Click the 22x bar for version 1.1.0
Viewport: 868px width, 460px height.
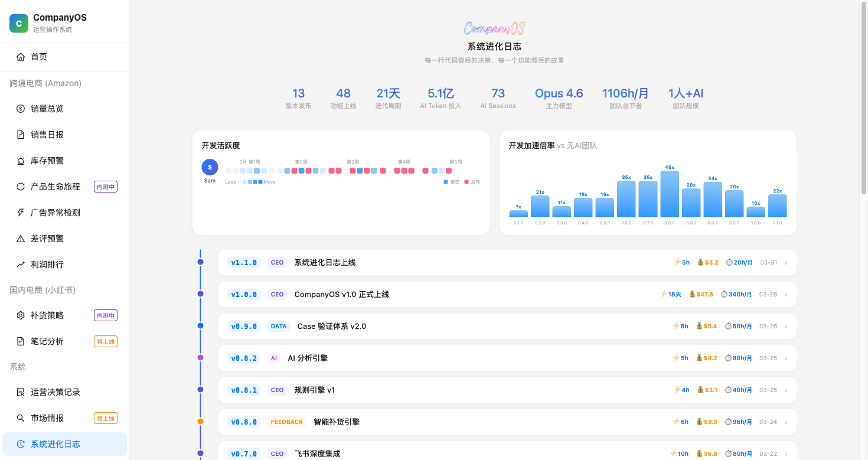[x=778, y=206]
